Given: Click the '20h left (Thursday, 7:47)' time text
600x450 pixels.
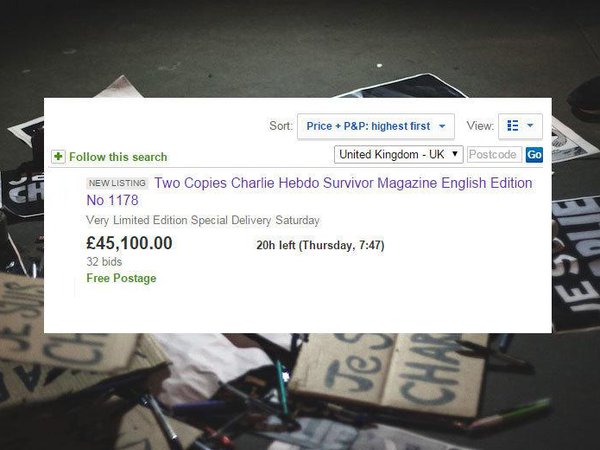Looking at the screenshot, I should pyautogui.click(x=320, y=245).
